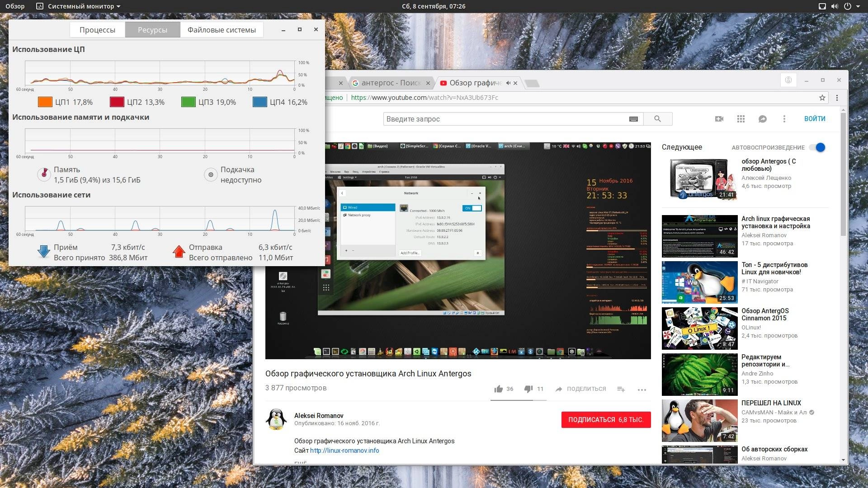Viewport: 868px width, 488px height.
Task: Click the Память memory pie icon
Action: pyautogui.click(x=44, y=174)
